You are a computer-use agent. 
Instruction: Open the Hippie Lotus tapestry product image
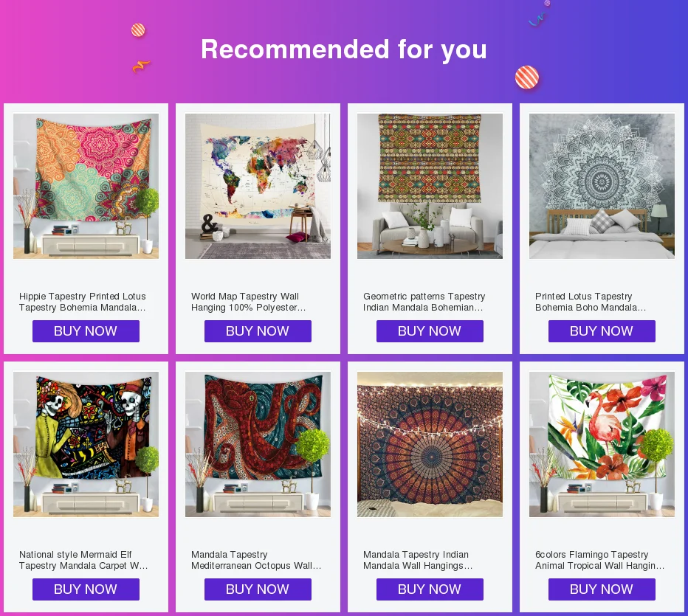86,187
